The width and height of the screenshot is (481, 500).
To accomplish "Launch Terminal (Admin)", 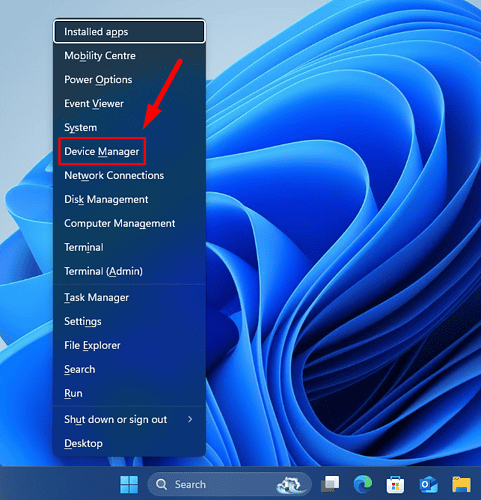I will 129,271.
